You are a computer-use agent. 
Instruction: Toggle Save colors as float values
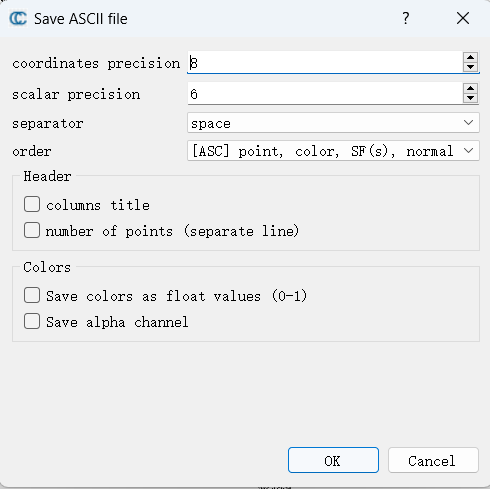32,295
